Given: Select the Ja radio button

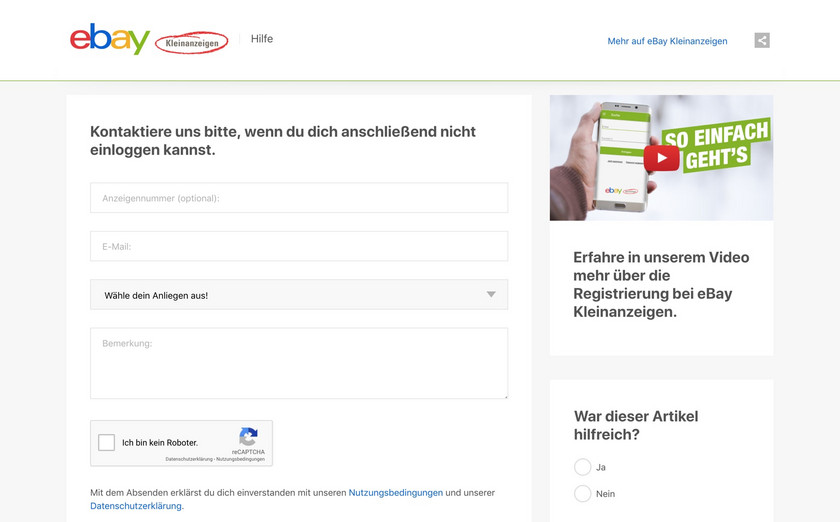Looking at the screenshot, I should tap(583, 467).
